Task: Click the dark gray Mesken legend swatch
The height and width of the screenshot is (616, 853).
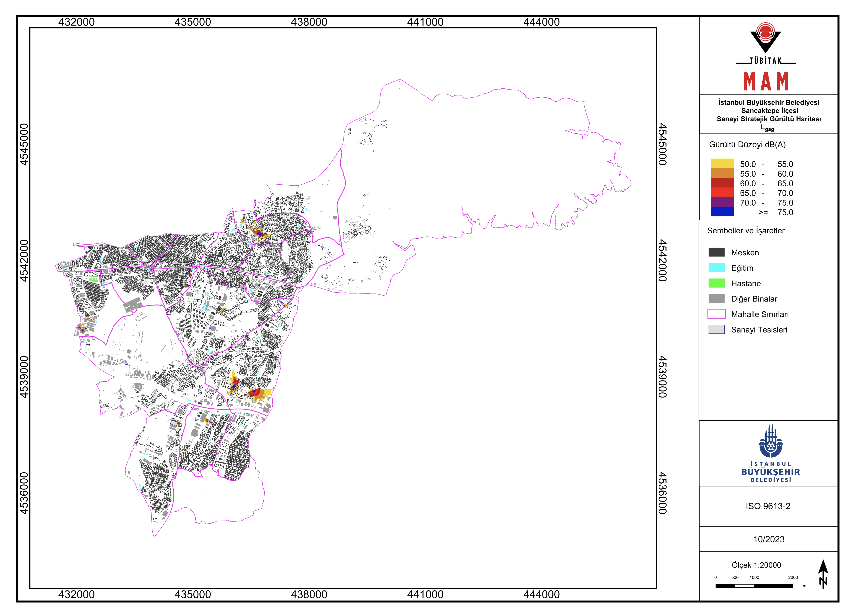Action: coord(717,252)
